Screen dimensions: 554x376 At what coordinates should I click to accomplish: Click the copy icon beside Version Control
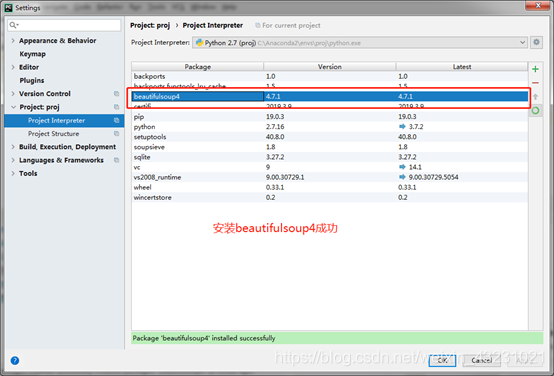[116, 94]
